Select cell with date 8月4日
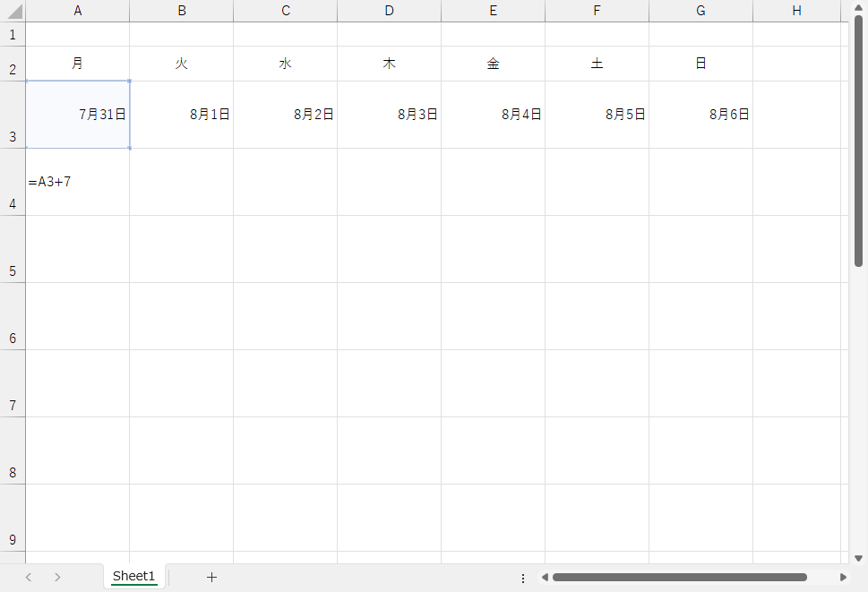The image size is (868, 592). 494,115
